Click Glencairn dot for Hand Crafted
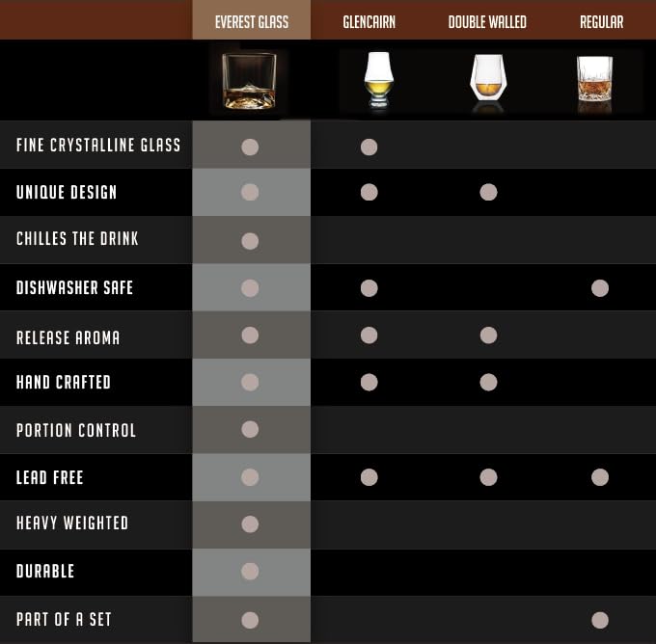Image resolution: width=656 pixels, height=644 pixels. pos(369,383)
